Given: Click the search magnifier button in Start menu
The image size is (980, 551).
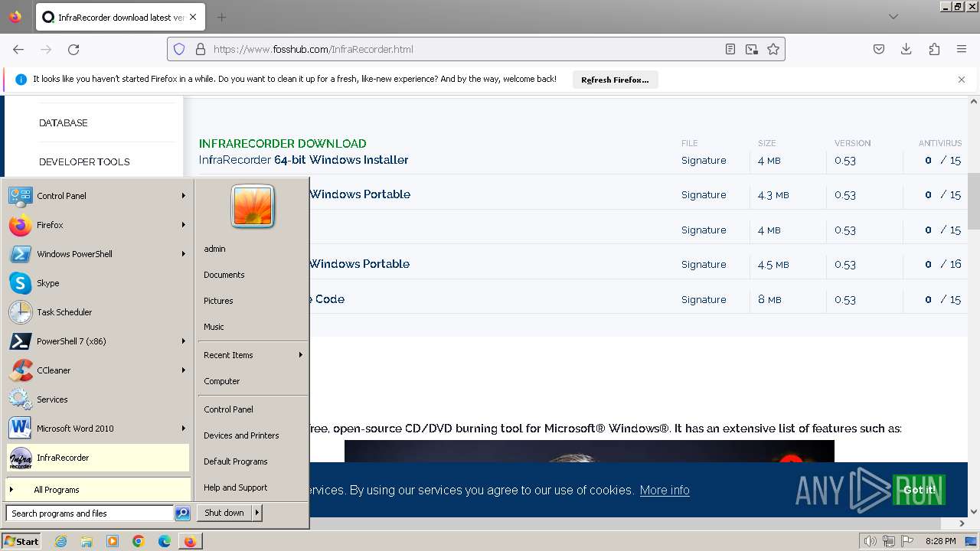Looking at the screenshot, I should (x=182, y=514).
